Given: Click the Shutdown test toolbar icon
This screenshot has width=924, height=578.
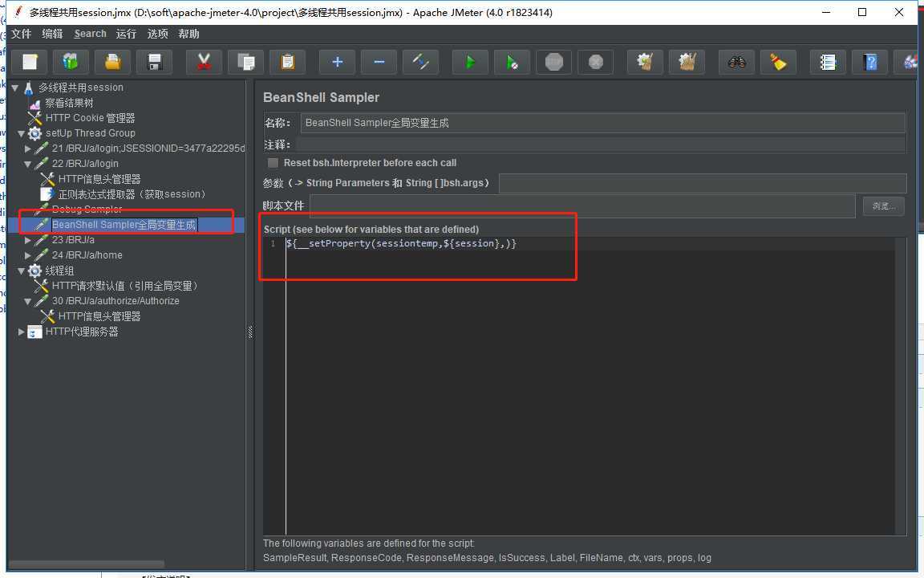Looking at the screenshot, I should [x=596, y=62].
